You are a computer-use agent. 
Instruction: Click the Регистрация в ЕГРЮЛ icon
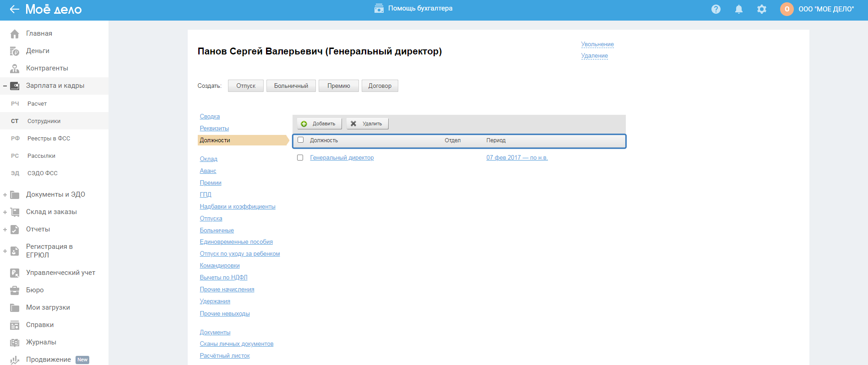tap(15, 251)
